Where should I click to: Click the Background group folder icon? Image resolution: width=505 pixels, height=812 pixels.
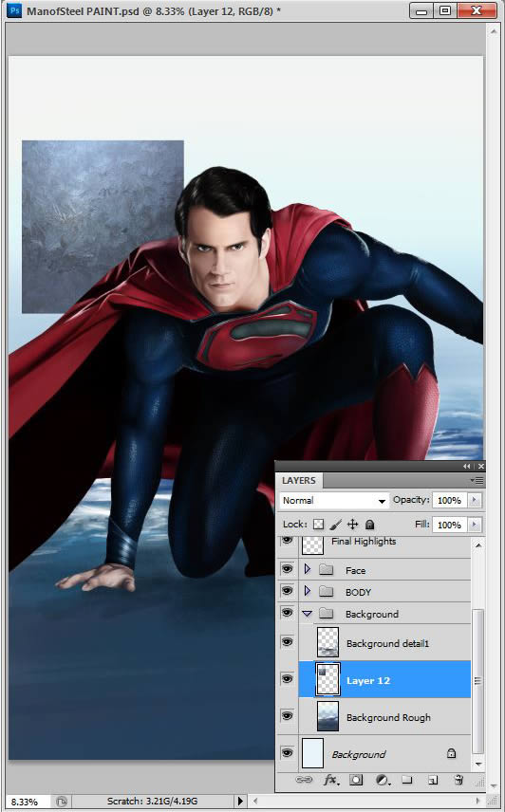pyautogui.click(x=326, y=614)
